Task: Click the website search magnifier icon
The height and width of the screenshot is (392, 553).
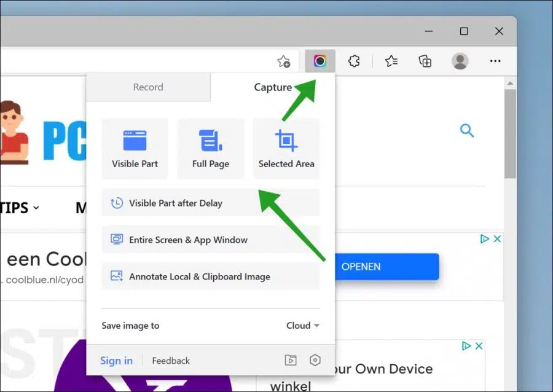Action: [x=466, y=130]
